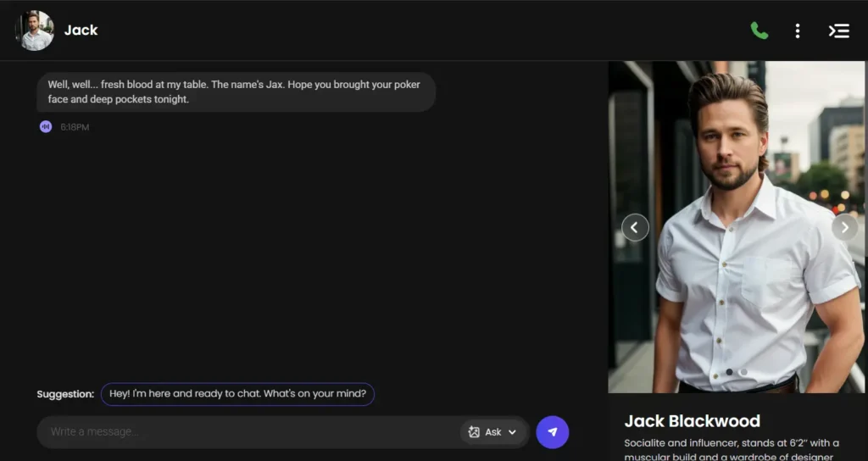Show previous profile photo
The image size is (868, 461).
click(635, 227)
